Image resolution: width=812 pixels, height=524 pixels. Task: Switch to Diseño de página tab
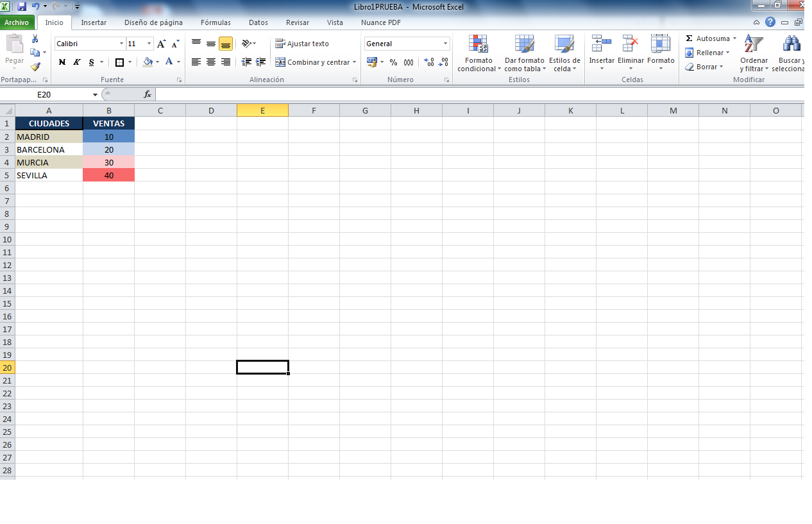point(153,22)
